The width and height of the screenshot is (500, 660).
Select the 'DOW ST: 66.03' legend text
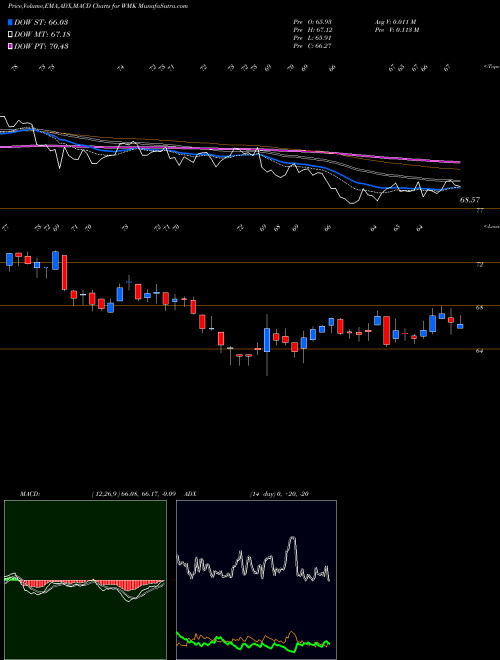pyautogui.click(x=41, y=22)
